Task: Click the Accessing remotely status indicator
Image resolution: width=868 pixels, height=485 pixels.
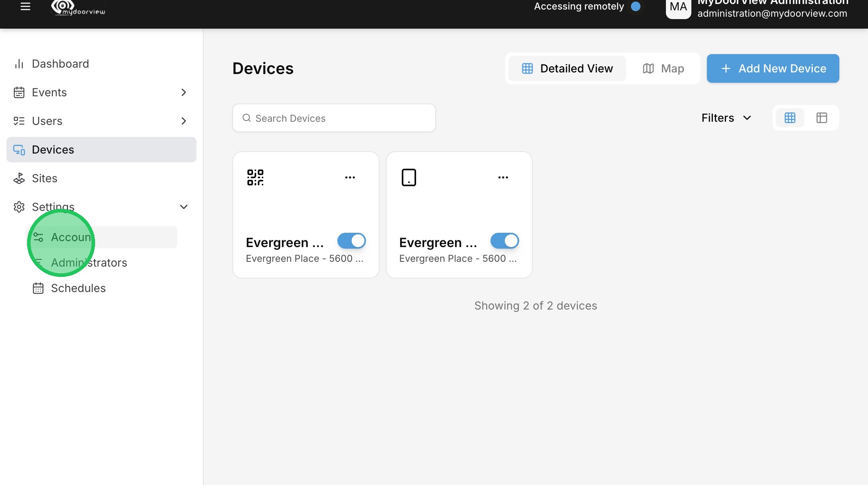Action: tap(636, 6)
